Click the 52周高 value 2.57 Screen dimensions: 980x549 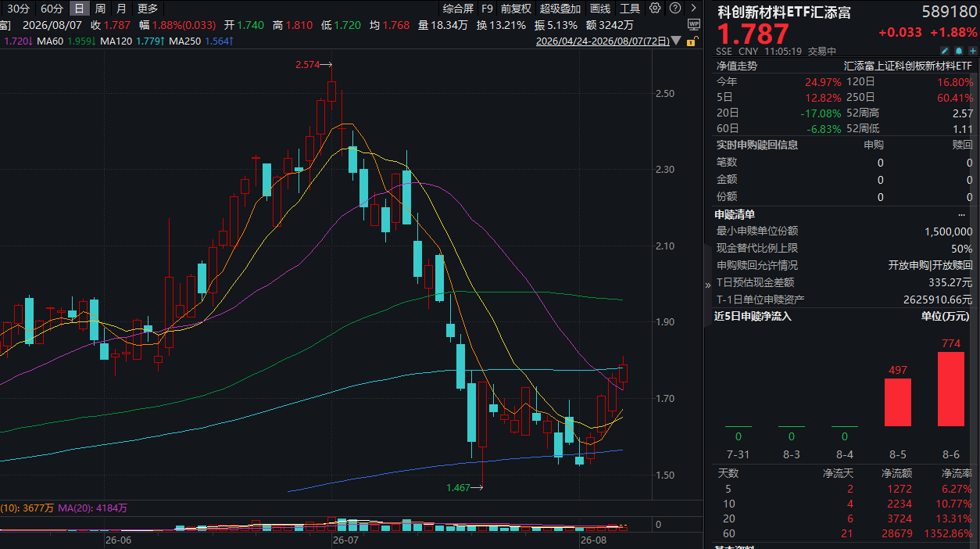(962, 113)
